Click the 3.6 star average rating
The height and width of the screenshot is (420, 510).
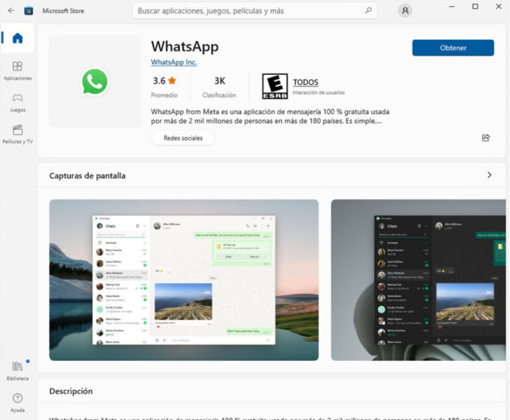164,81
